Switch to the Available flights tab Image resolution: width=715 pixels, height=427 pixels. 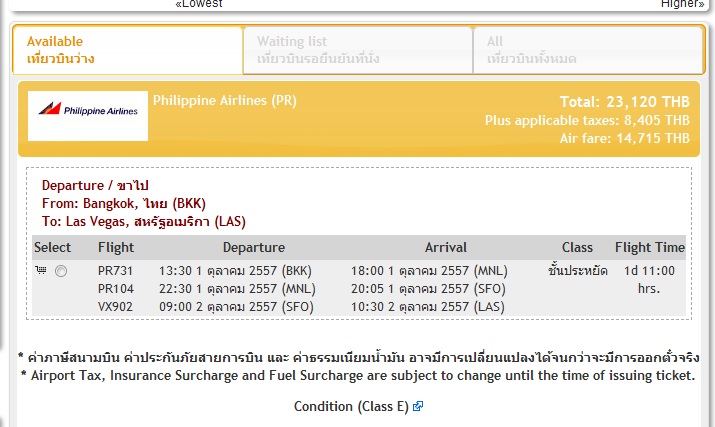click(x=127, y=50)
